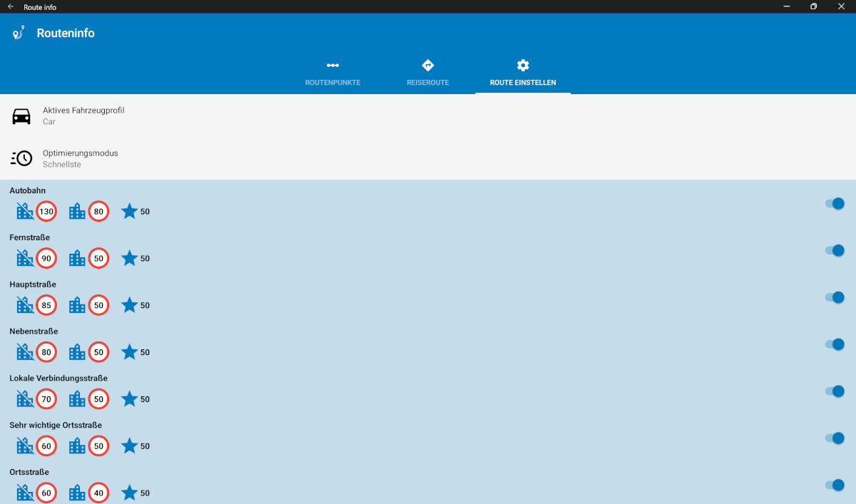This screenshot has height=504, width=856.
Task: Switch off the Nebenstraße toggle
Action: [x=835, y=344]
